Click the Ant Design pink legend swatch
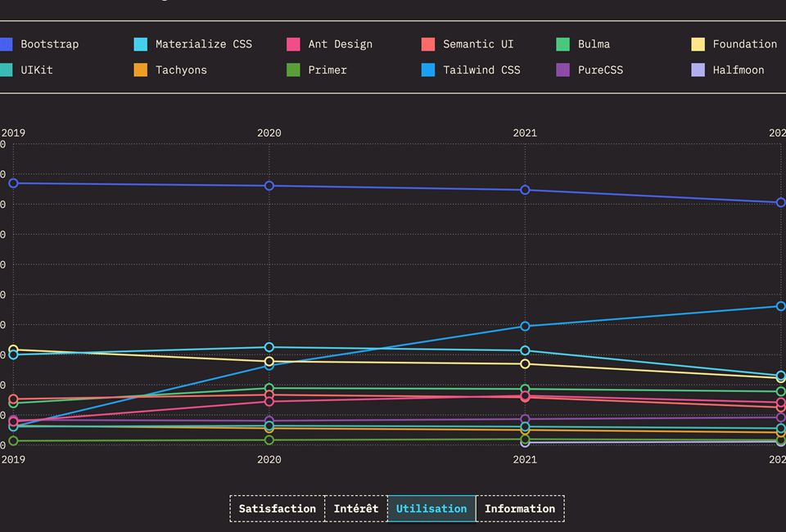 (x=293, y=44)
